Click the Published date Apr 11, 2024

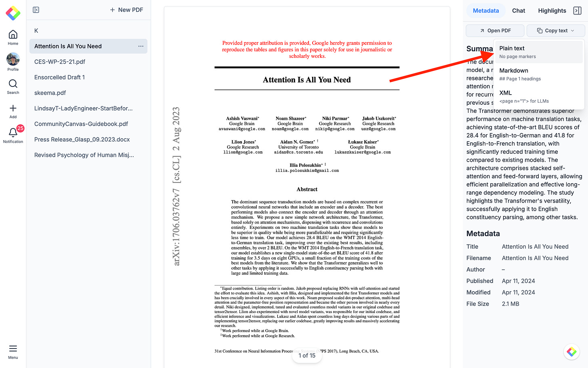coord(518,281)
